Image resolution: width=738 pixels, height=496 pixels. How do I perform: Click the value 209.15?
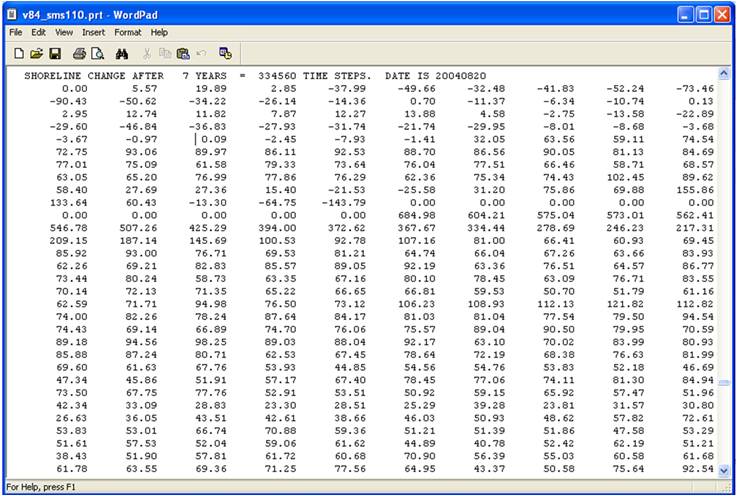point(68,241)
